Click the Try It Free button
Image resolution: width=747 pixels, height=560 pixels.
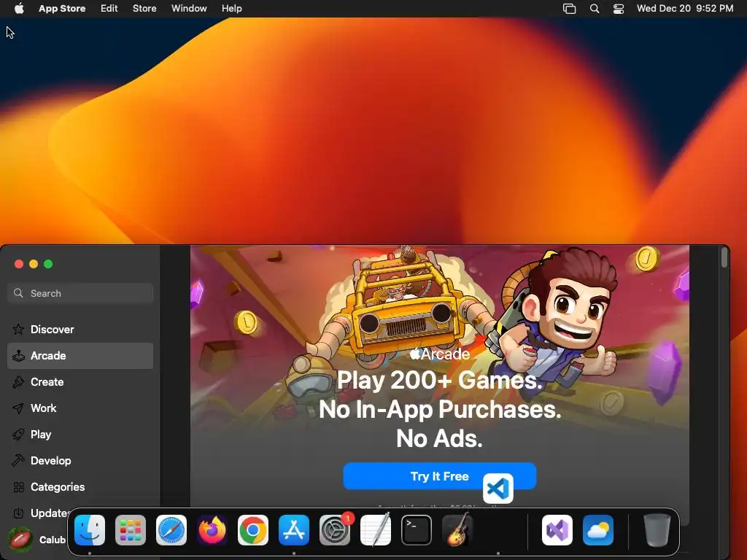pos(440,476)
